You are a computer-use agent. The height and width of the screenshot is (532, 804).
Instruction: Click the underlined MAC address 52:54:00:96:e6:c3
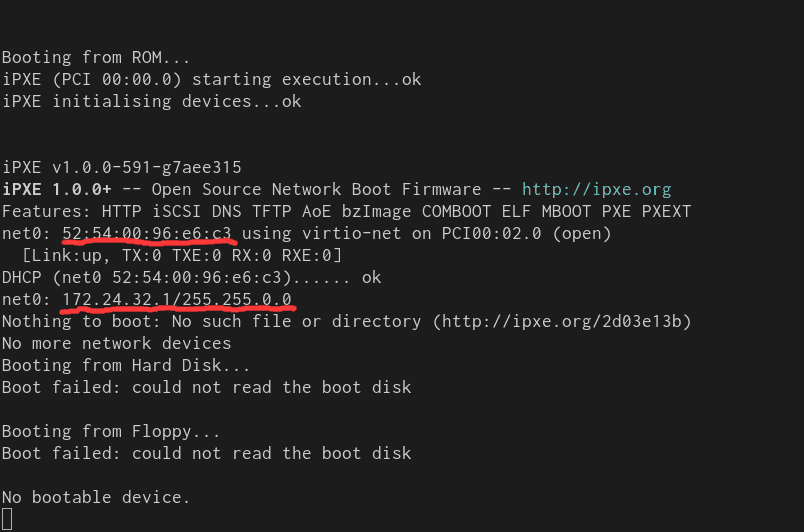click(x=147, y=234)
